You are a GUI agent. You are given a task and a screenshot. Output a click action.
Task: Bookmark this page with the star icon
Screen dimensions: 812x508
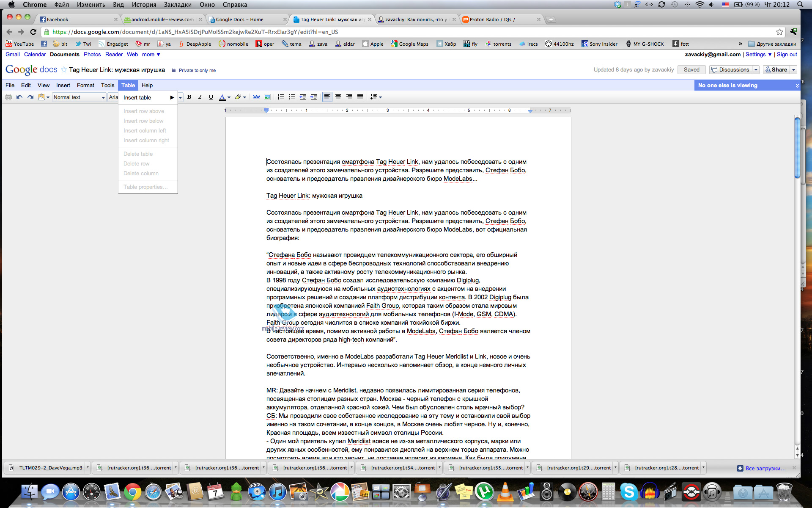pyautogui.click(x=779, y=32)
